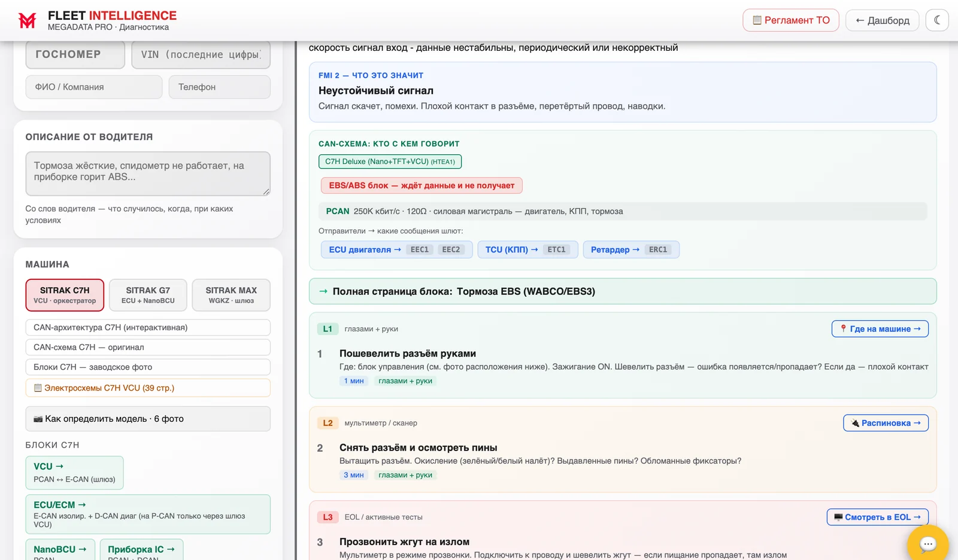
Task: Click the Телефон input field
Action: [220, 87]
